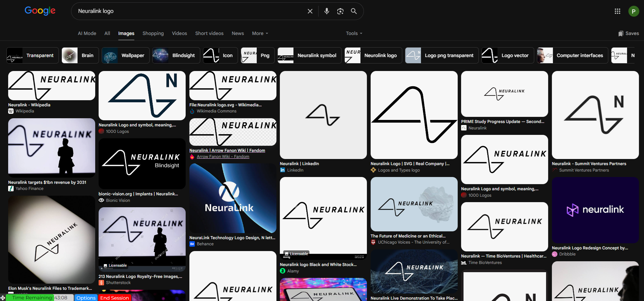Select Logo png transparent chip
Screen dimensions: 644x301
[x=442, y=55]
